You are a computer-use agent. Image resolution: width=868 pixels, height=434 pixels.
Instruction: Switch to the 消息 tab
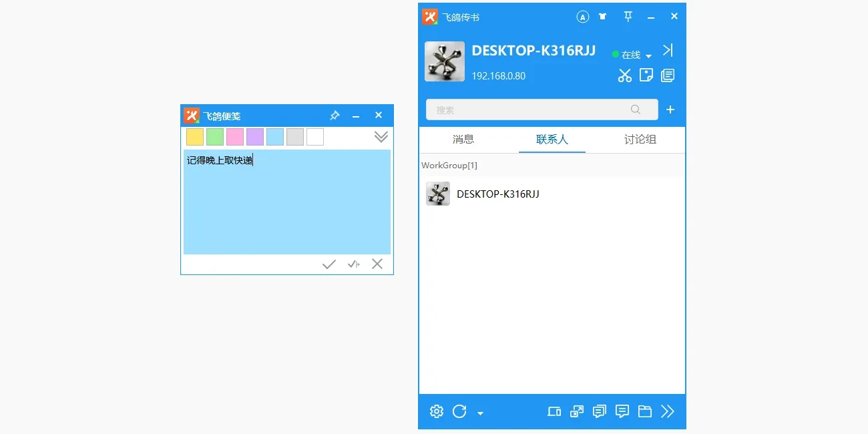point(463,140)
